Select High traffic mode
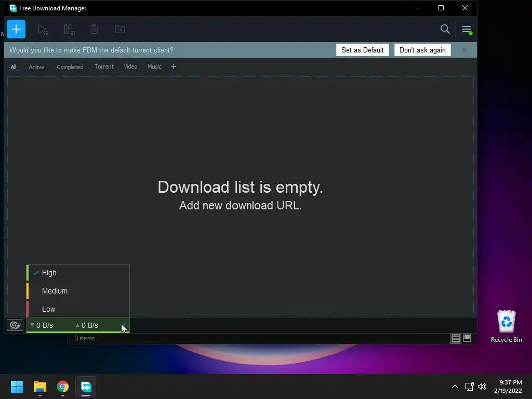The image size is (532, 399). pyautogui.click(x=78, y=273)
